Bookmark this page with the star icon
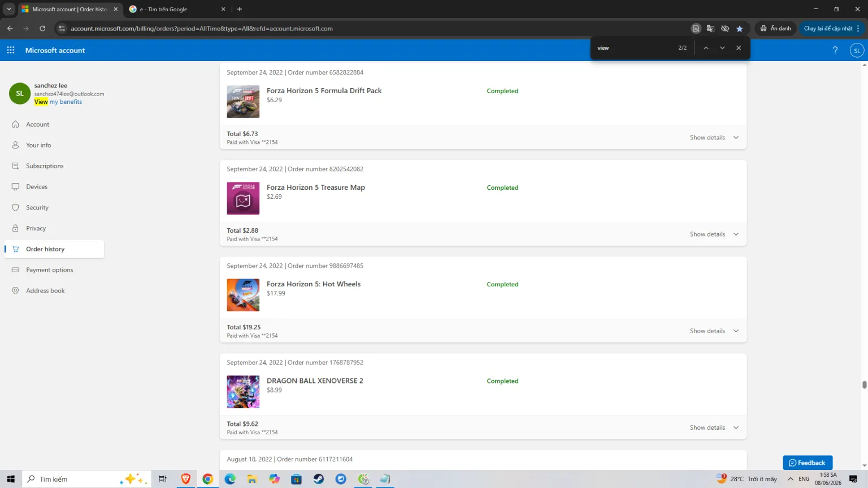The image size is (868, 488). click(740, 28)
